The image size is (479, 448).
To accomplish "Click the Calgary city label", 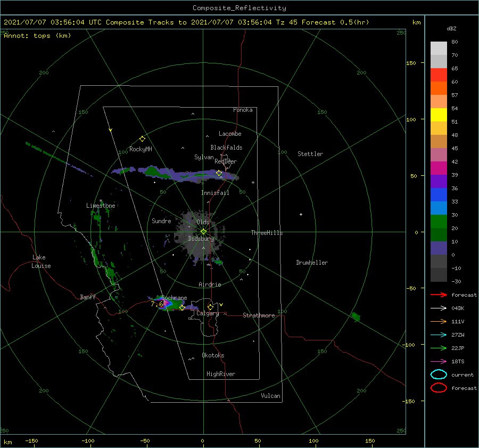I will coord(208,313).
